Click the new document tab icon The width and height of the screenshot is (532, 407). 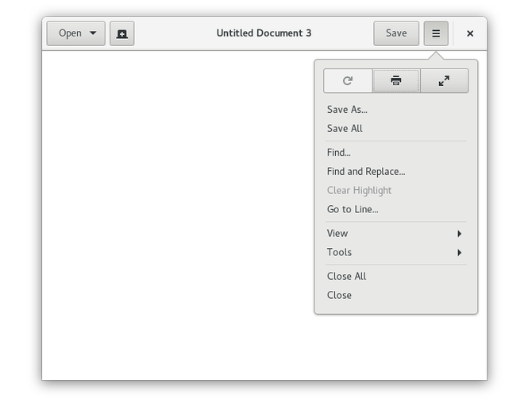[121, 33]
